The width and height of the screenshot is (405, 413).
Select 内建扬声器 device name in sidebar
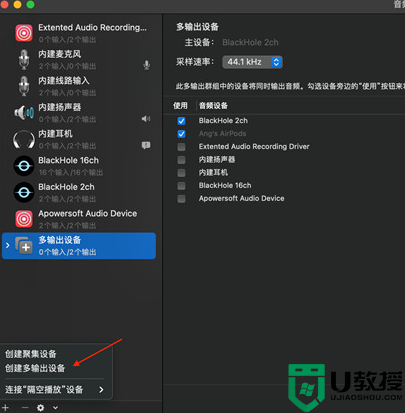(x=60, y=107)
